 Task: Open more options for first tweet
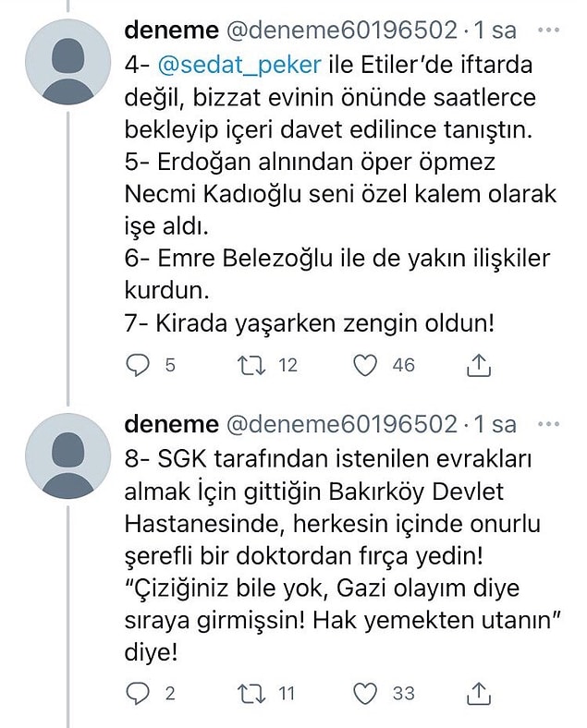548,30
